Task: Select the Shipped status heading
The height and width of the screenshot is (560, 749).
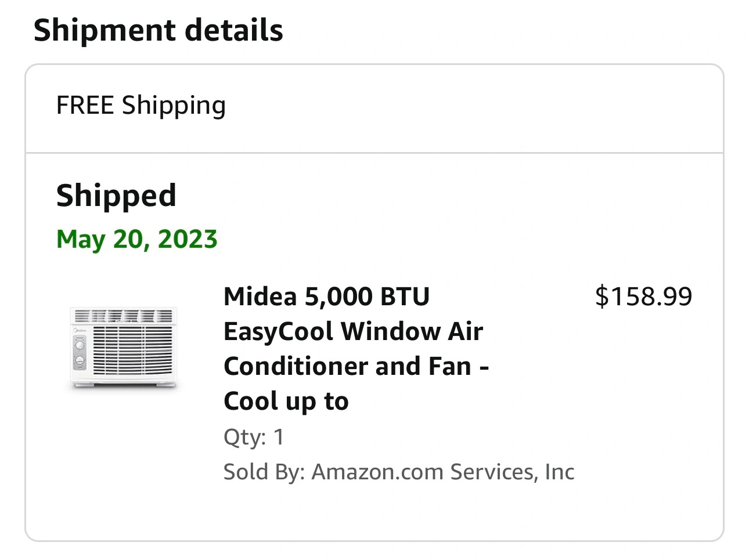Action: [116, 196]
